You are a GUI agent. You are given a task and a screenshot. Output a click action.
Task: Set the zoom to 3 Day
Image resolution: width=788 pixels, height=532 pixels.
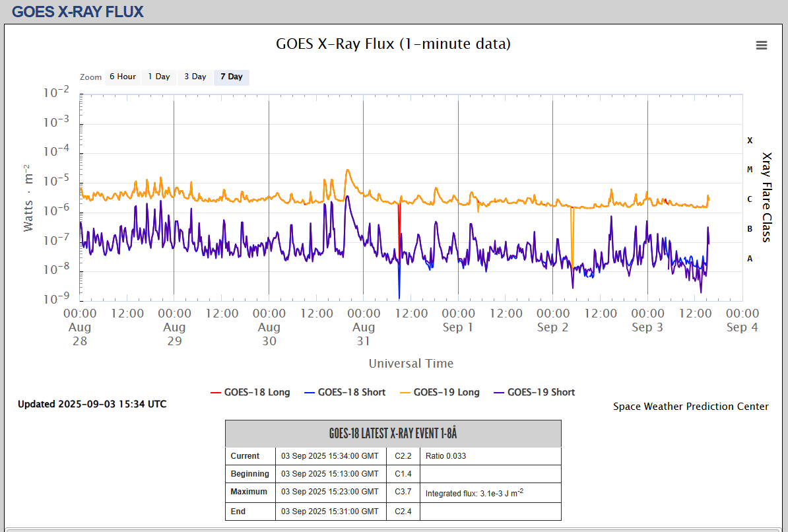[x=195, y=77]
